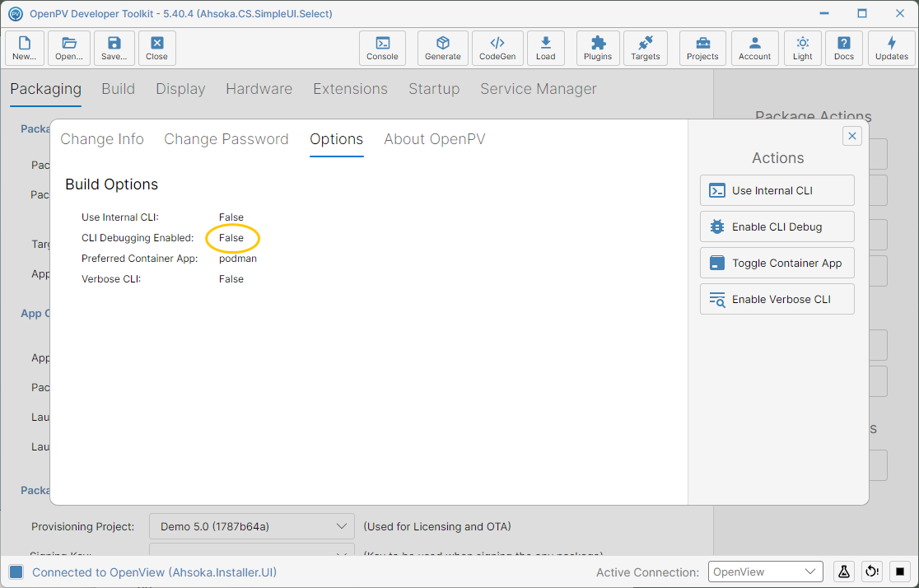This screenshot has height=588, width=919.
Task: Click the OpenPV logo in title bar
Action: pos(16,13)
